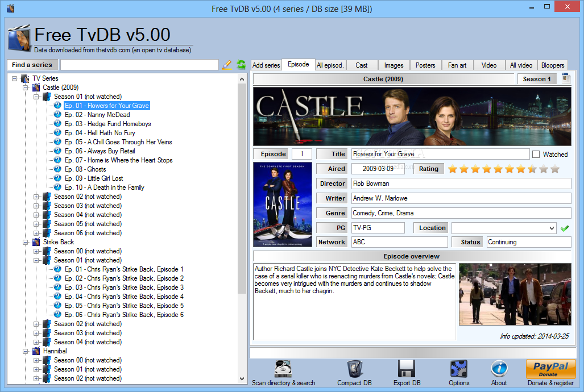Click the Find a series button

pyautogui.click(x=32, y=65)
